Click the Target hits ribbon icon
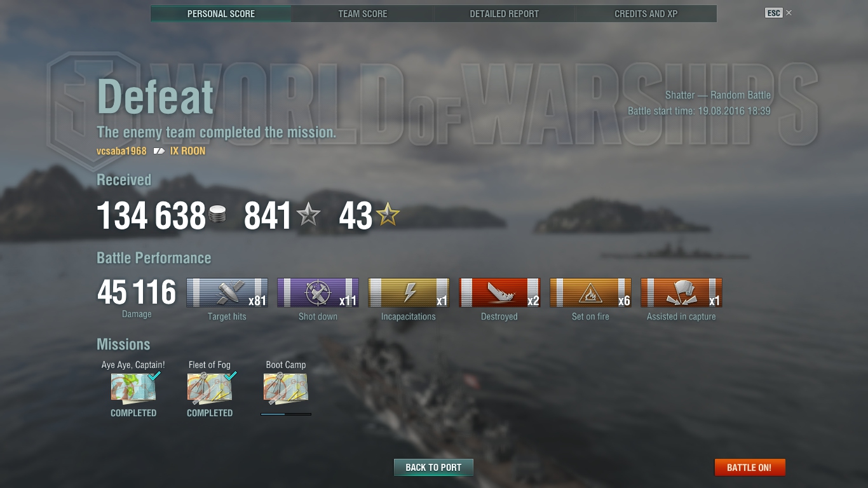The width and height of the screenshot is (868, 488). [x=227, y=292]
